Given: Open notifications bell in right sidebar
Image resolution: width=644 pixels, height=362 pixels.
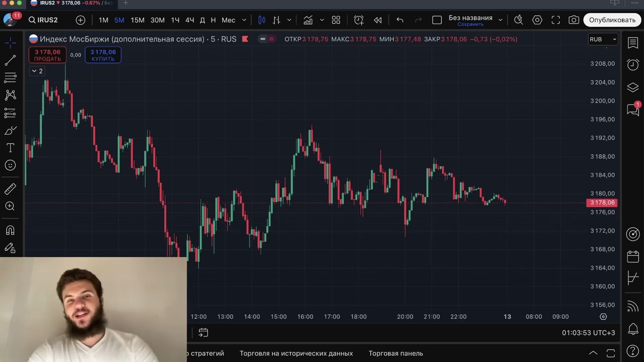Looking at the screenshot, I should pyautogui.click(x=633, y=329).
